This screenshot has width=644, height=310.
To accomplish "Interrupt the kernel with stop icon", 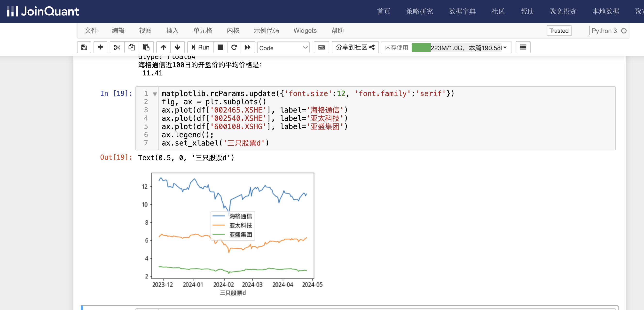I will coord(220,47).
